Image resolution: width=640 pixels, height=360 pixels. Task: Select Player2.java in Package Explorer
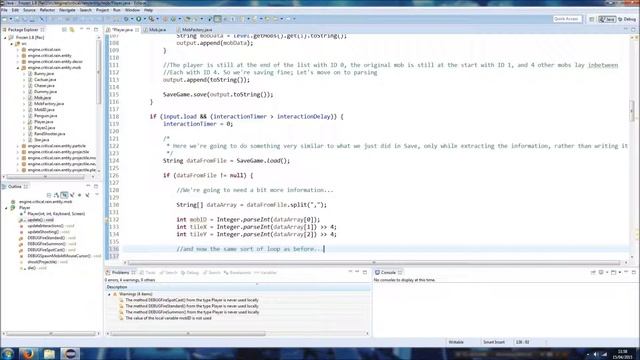click(x=44, y=128)
